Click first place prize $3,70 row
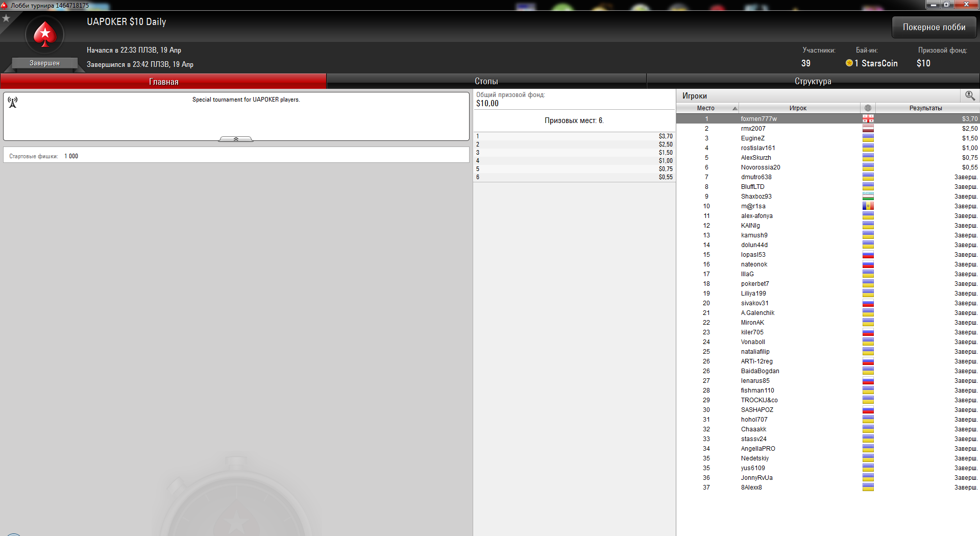Screen dimensions: 980x536 tap(574, 136)
